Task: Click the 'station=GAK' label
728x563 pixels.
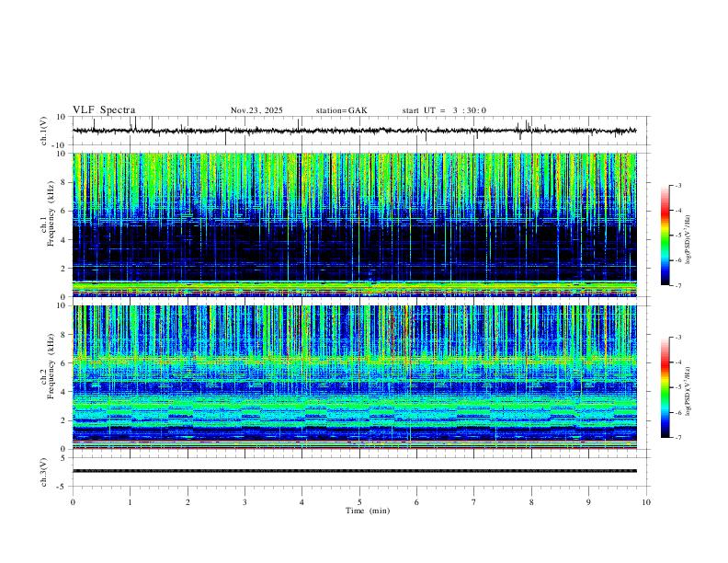Action: [341, 110]
